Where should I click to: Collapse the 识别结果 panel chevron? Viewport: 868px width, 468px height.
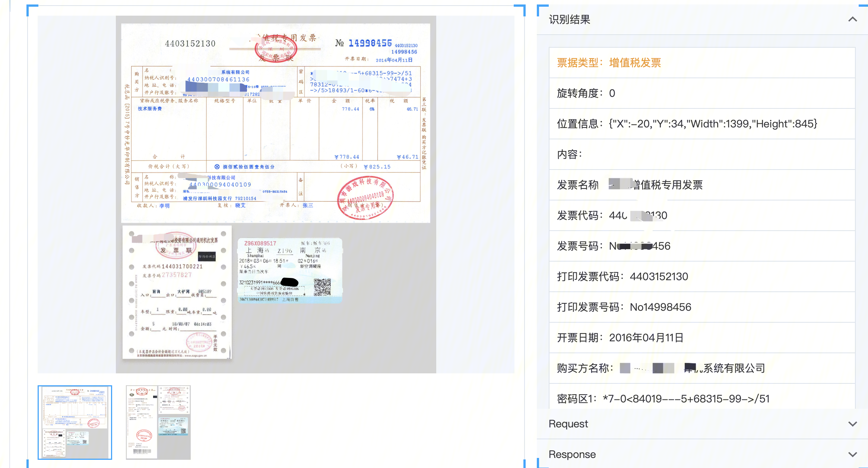tap(852, 19)
